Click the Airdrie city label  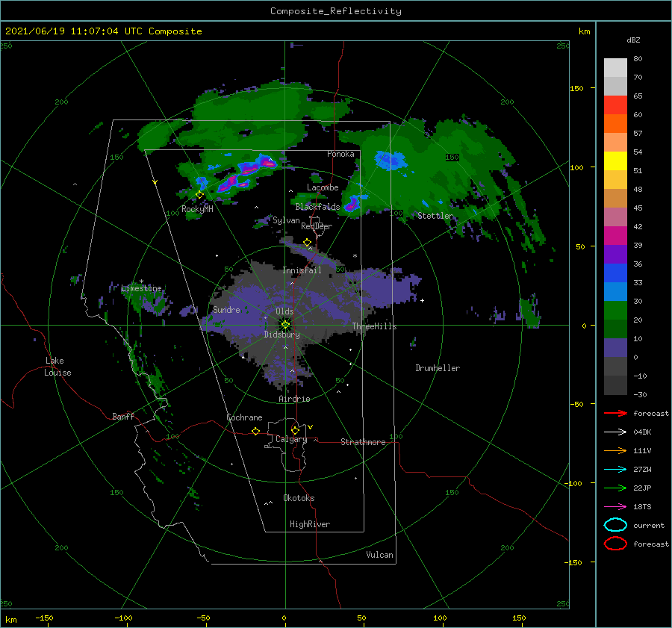tap(294, 399)
